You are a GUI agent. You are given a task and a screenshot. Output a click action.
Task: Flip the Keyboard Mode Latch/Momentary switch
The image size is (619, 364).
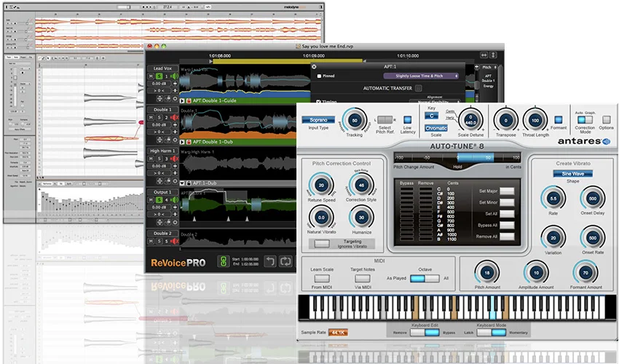click(491, 333)
